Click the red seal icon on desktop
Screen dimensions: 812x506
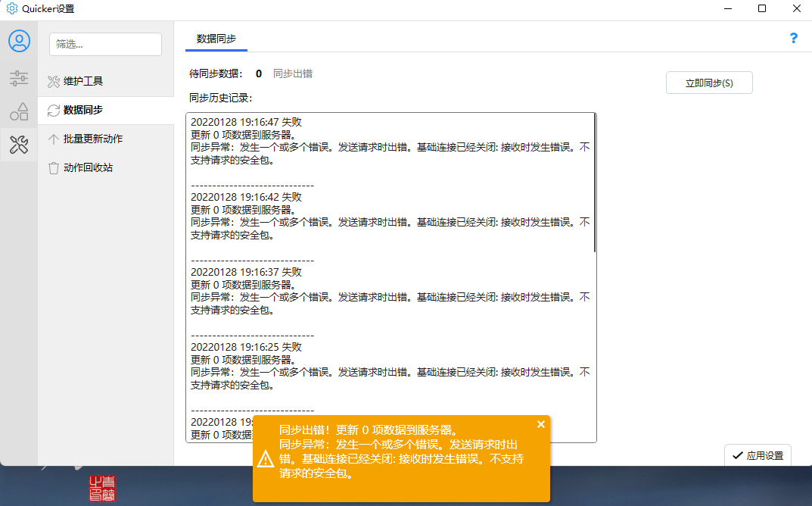(x=102, y=489)
